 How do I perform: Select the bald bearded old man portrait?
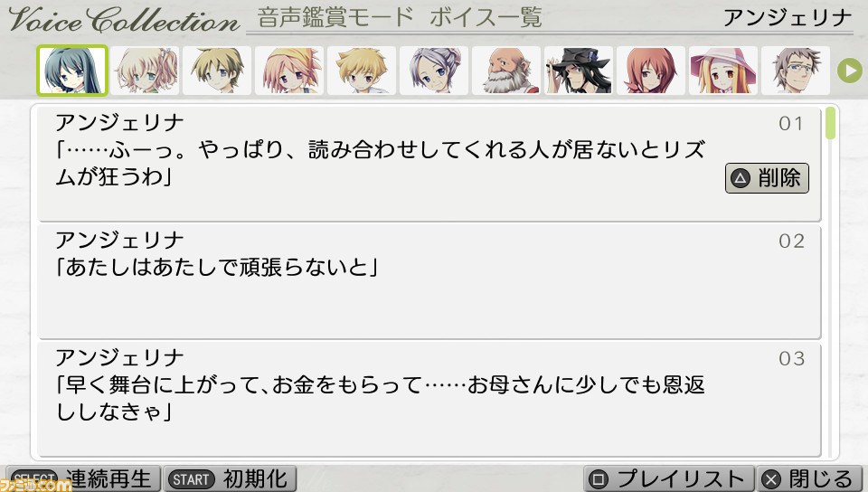(506, 71)
